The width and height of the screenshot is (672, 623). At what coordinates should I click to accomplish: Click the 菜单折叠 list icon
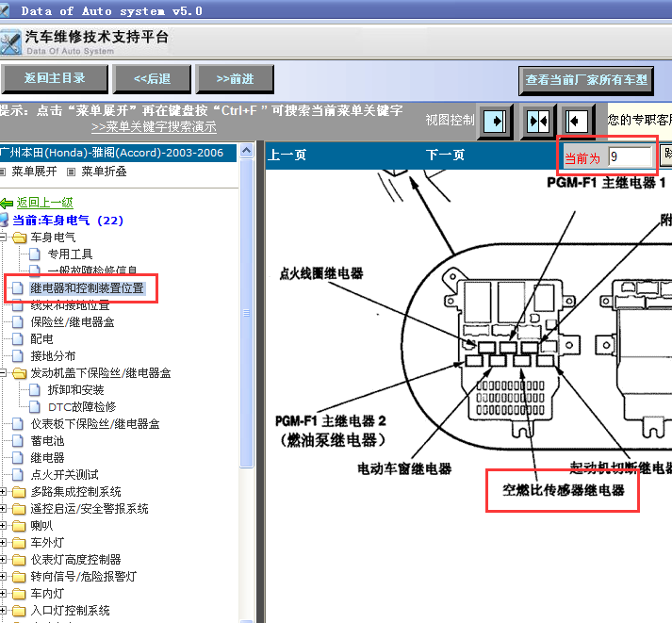tap(71, 172)
